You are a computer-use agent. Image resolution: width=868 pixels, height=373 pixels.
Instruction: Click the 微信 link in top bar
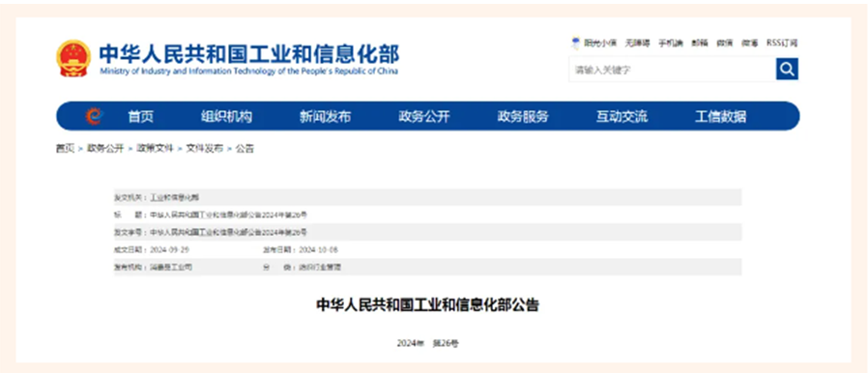[725, 43]
